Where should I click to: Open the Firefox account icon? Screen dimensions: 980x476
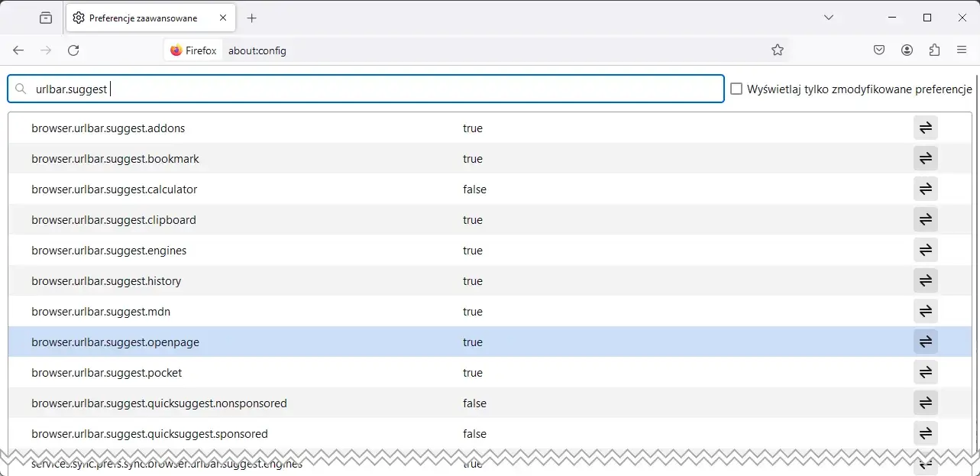tap(907, 50)
